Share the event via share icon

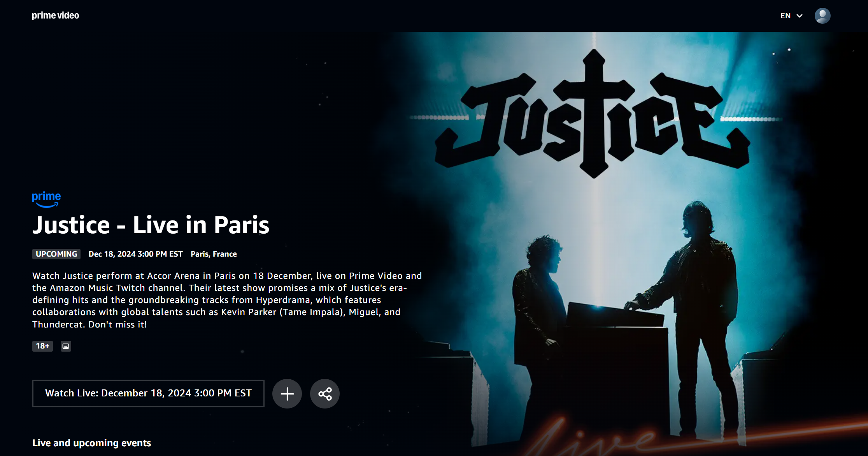[325, 394]
